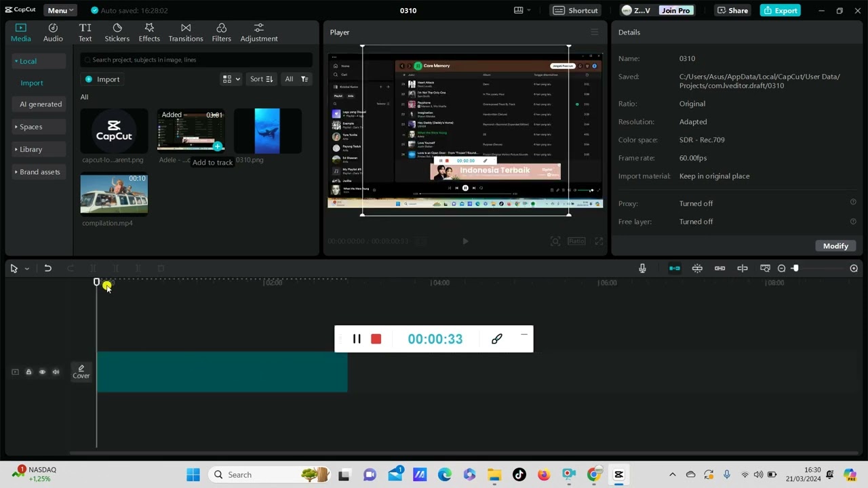Stop the screen recording with red square
The image size is (868, 488).
376,339
